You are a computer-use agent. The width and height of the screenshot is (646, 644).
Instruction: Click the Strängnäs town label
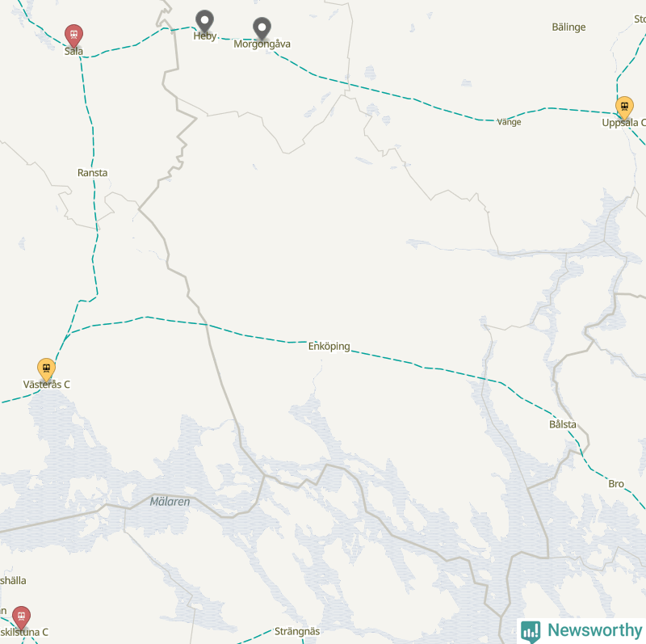pos(297,631)
